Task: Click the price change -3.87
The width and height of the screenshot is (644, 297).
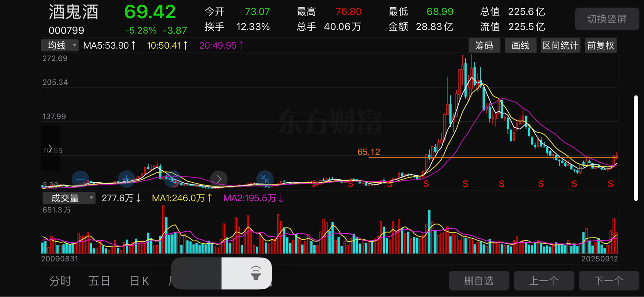Action: pyautogui.click(x=175, y=30)
